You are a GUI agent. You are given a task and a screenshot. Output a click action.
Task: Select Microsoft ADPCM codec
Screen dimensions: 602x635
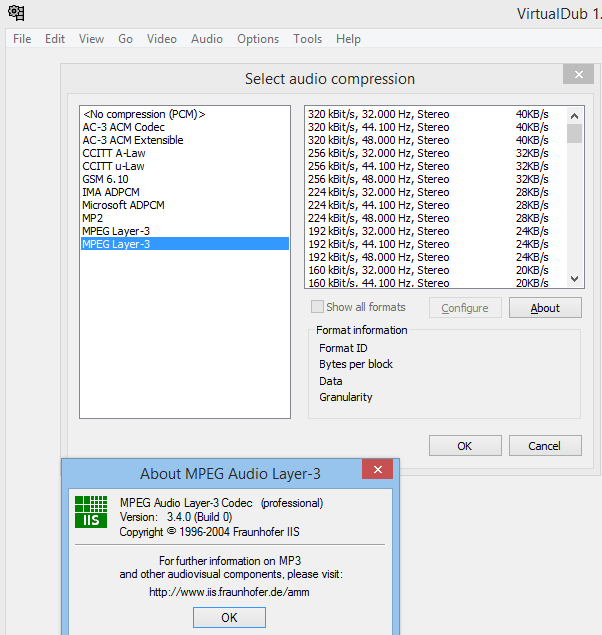185,205
